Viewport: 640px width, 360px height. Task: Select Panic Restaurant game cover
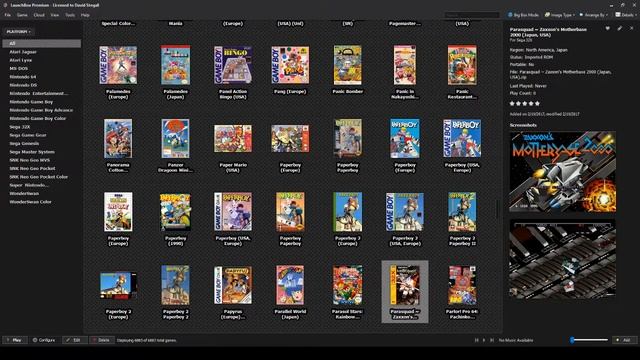(x=462, y=65)
